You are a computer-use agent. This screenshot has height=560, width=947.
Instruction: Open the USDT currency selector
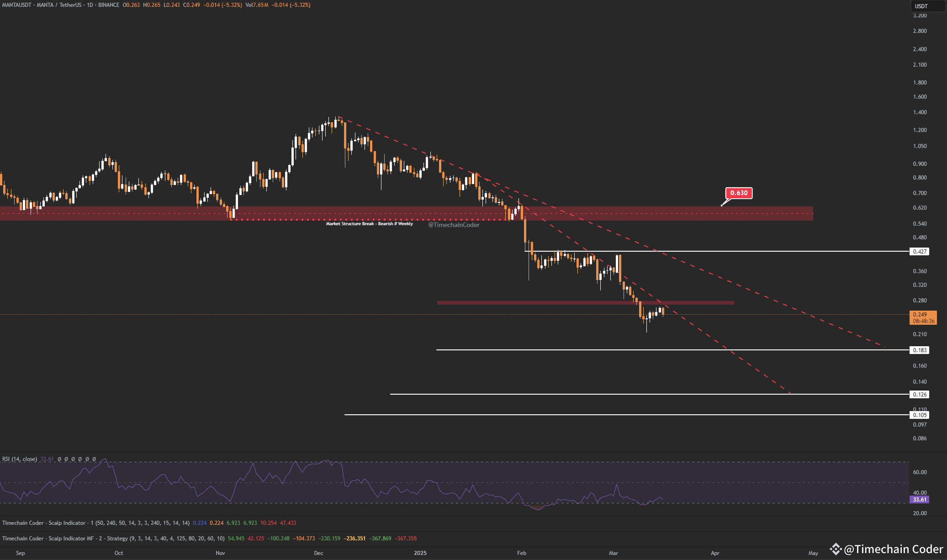[x=927, y=6]
